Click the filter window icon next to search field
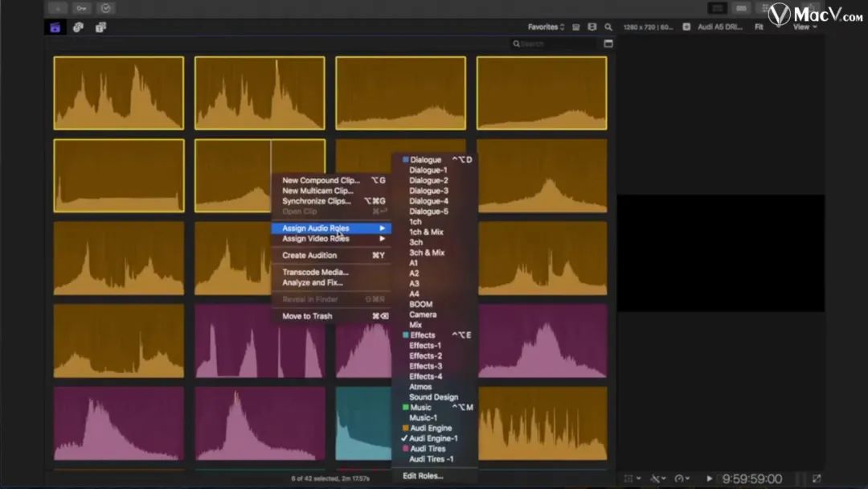Screen dimensions: 868x489 tap(608, 43)
